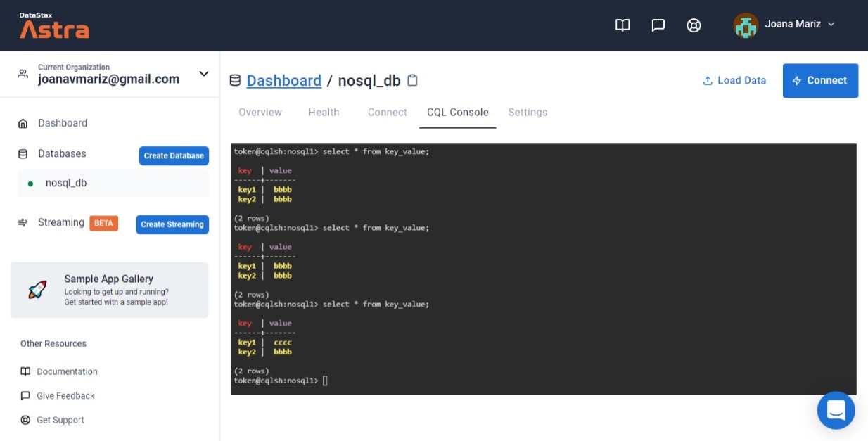Open the chat widget bubble at bottom right
Viewport: 868px width, 441px height.
click(x=836, y=410)
